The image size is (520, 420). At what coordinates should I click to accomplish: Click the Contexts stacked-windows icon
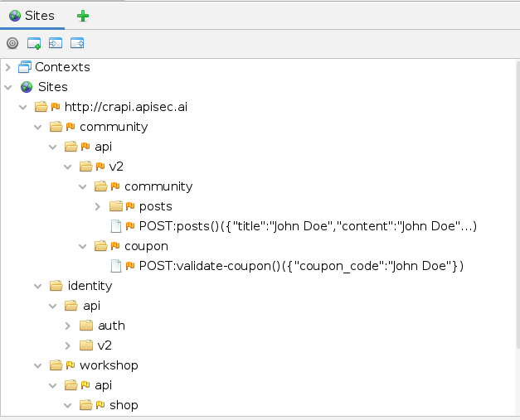click(x=25, y=67)
